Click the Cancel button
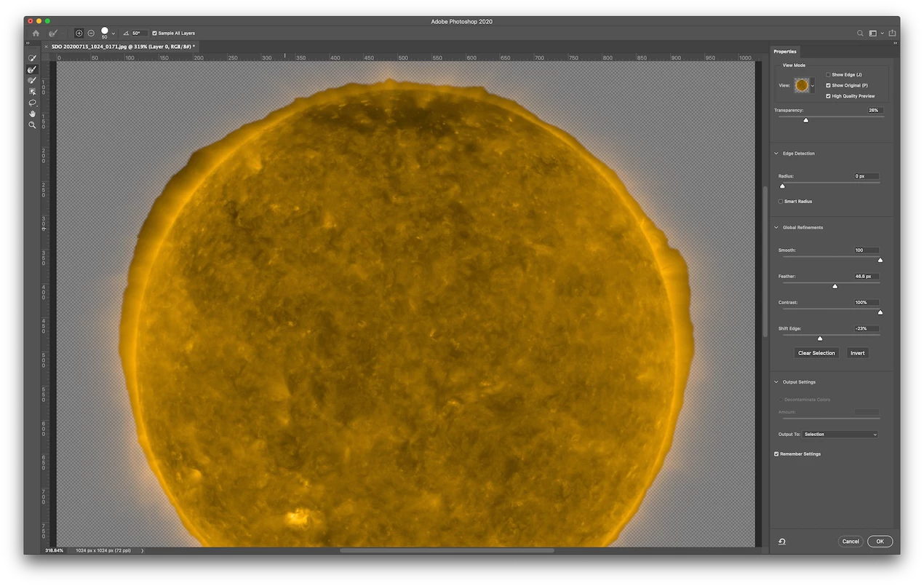The image size is (924, 586). pos(851,542)
